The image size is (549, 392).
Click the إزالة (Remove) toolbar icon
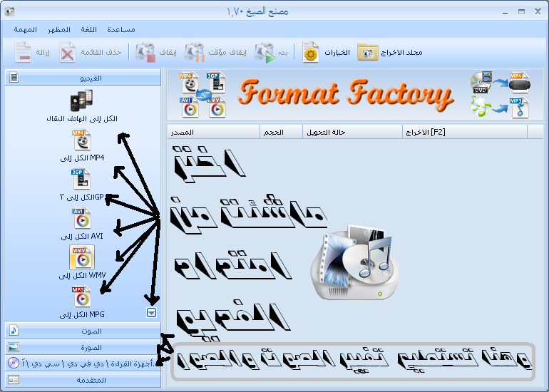click(x=23, y=52)
